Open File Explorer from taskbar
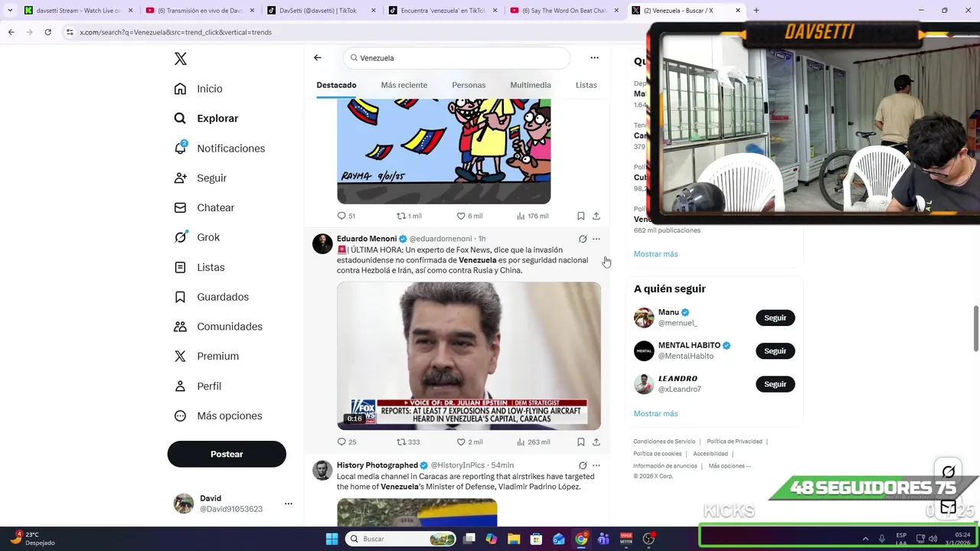This screenshot has height=551, width=980. click(x=514, y=539)
